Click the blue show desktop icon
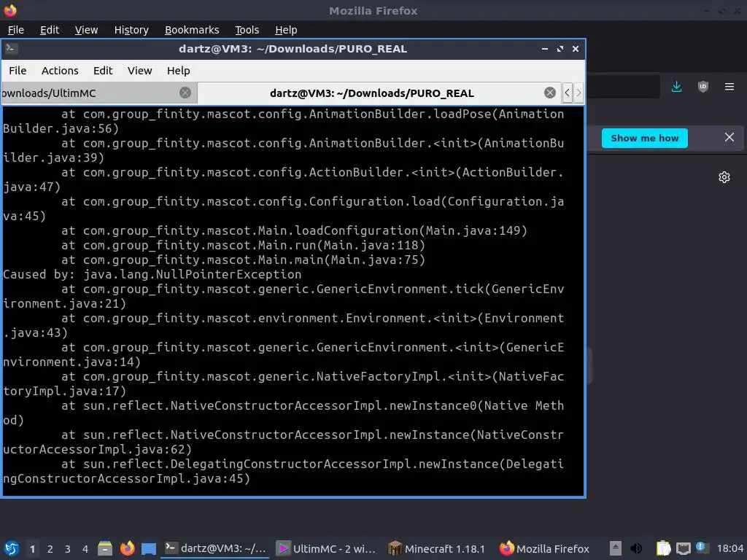The width and height of the screenshot is (747, 560). coord(149,548)
